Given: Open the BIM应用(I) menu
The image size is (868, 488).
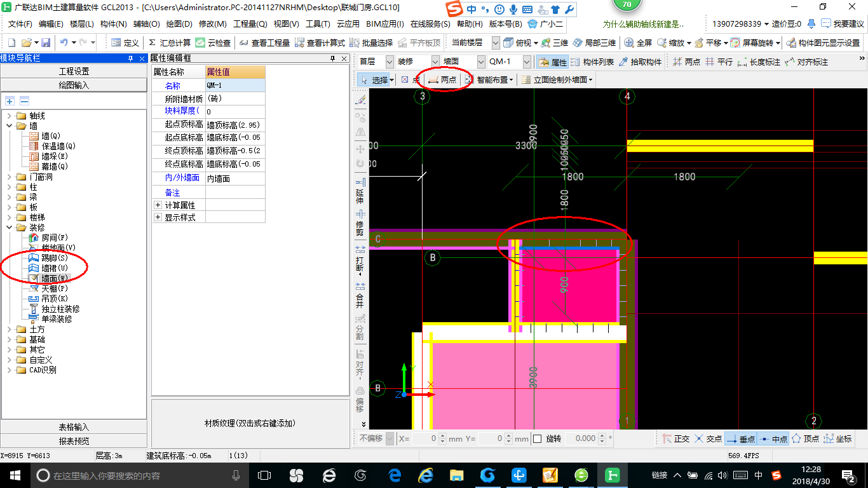Looking at the screenshot, I should pyautogui.click(x=386, y=24).
